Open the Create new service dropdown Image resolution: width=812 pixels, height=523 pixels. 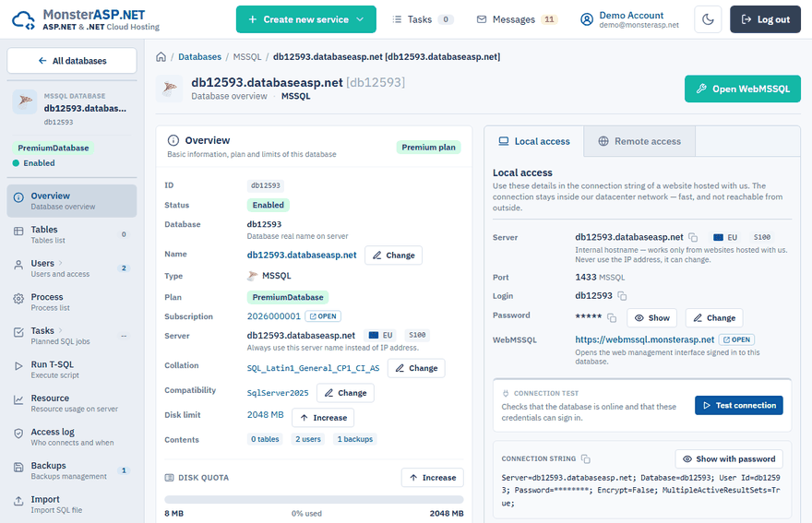click(x=306, y=19)
